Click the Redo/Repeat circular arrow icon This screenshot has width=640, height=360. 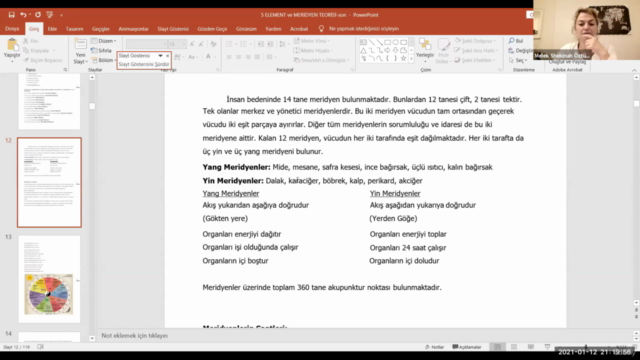point(38,15)
